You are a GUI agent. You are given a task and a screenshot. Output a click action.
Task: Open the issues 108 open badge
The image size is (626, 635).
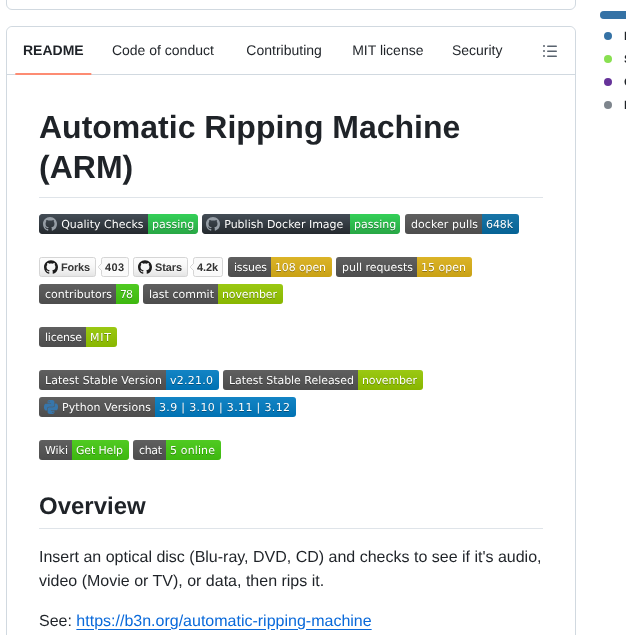click(x=280, y=267)
